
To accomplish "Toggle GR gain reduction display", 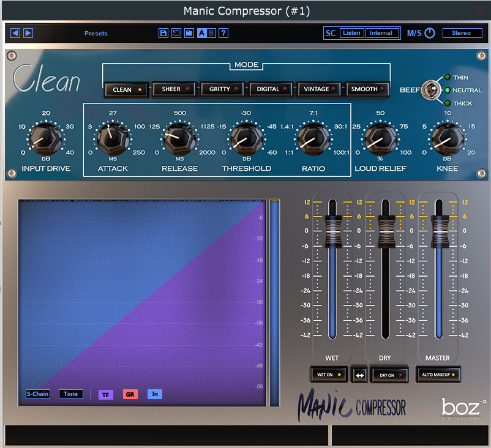I will click(130, 394).
